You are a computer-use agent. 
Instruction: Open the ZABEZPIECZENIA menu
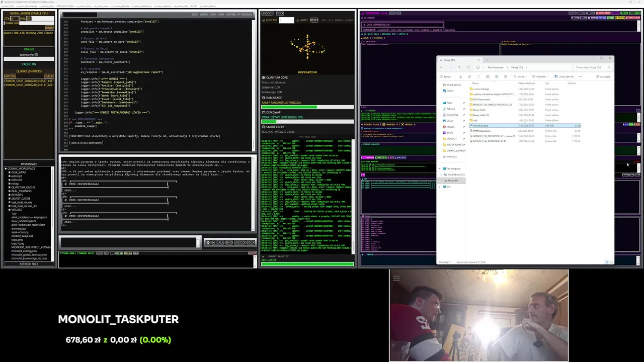click(x=65, y=6)
